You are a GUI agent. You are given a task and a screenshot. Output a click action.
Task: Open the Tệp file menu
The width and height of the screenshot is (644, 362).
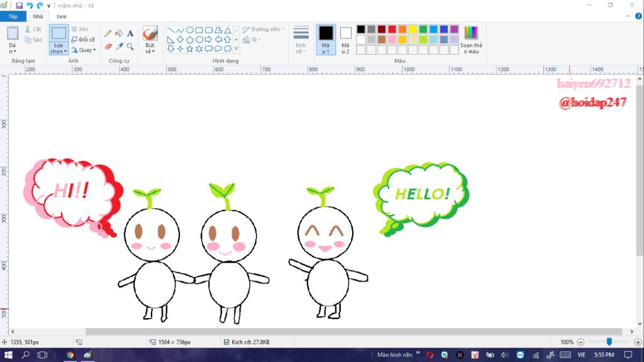coord(13,16)
